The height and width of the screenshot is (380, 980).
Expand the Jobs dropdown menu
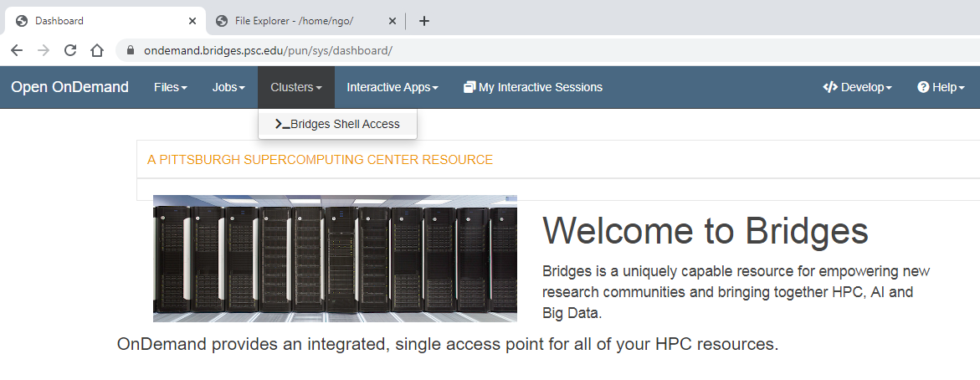228,87
